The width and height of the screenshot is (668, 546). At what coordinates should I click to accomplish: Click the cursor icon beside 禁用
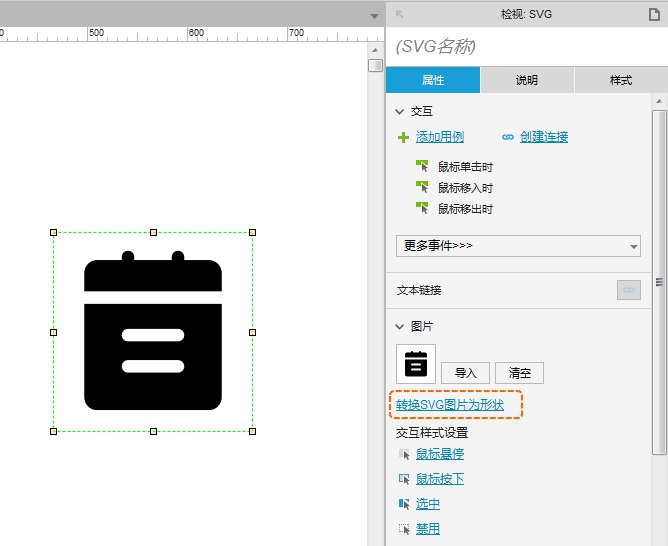coord(404,529)
